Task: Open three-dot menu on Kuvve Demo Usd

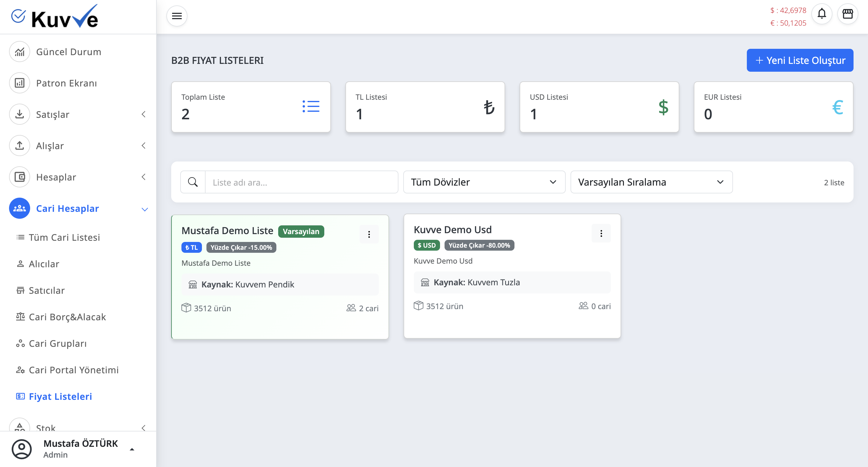Action: [601, 233]
